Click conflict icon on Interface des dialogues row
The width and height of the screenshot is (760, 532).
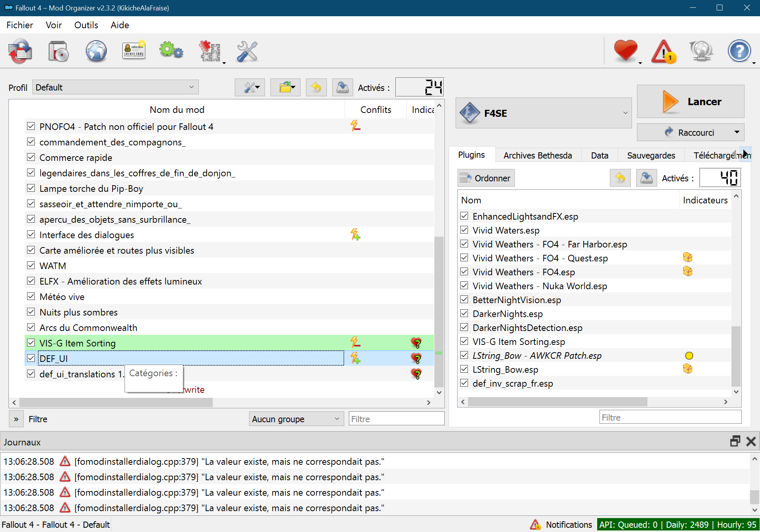click(x=355, y=234)
